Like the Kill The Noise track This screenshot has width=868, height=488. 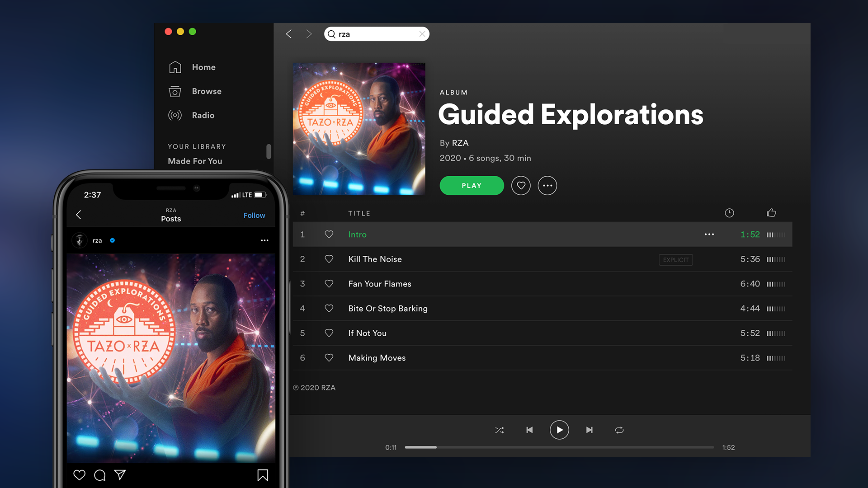[x=329, y=259]
